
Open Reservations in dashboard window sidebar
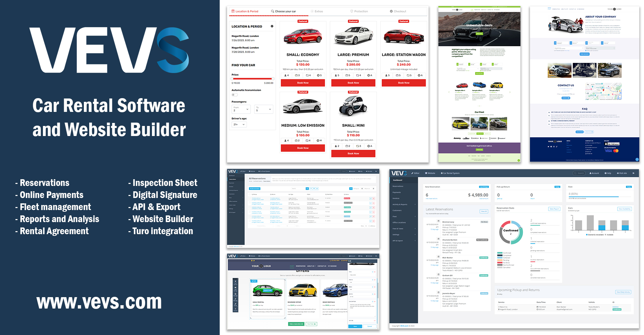(x=398, y=186)
